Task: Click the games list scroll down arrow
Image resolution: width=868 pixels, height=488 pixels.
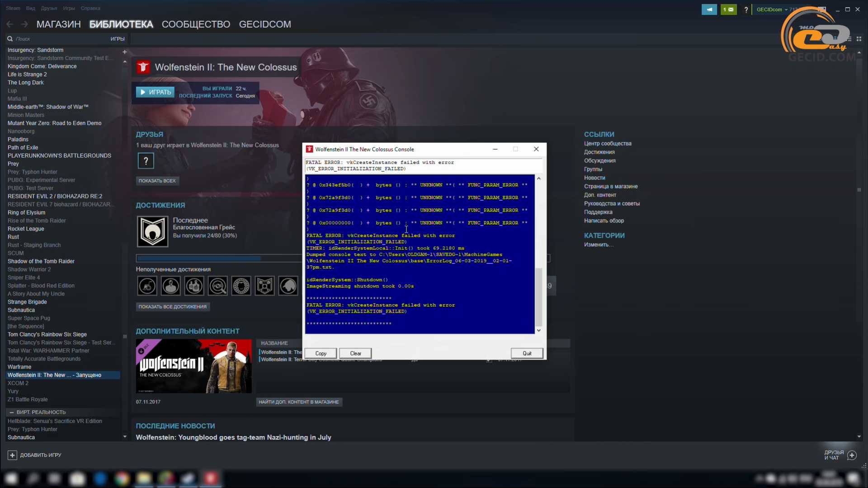Action: click(x=125, y=437)
